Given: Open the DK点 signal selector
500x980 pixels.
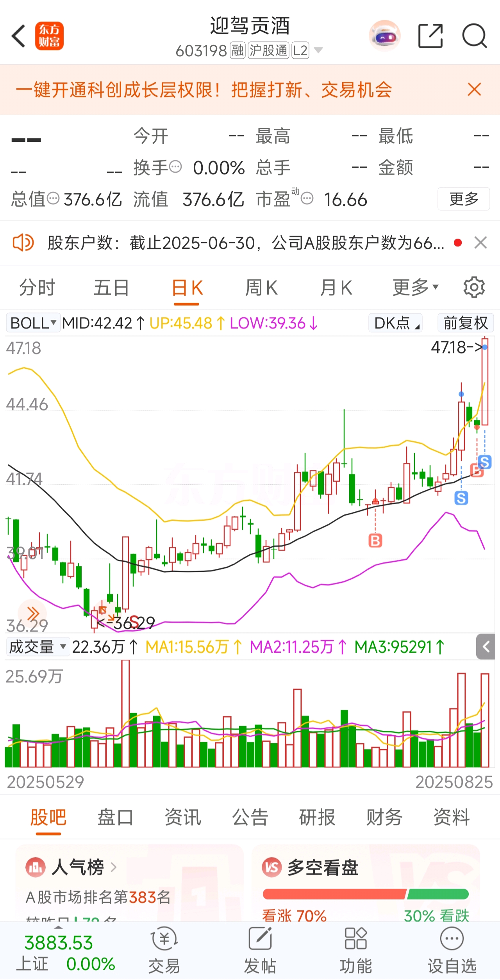Looking at the screenshot, I should (395, 323).
